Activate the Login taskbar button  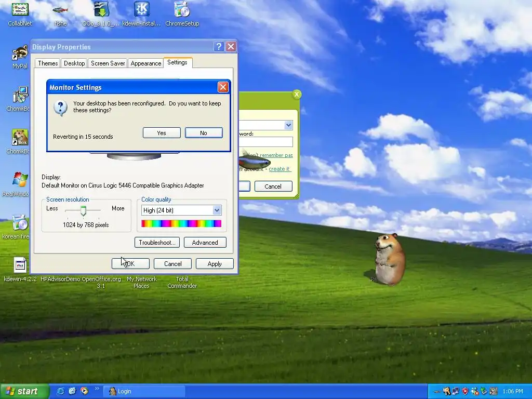(x=144, y=391)
